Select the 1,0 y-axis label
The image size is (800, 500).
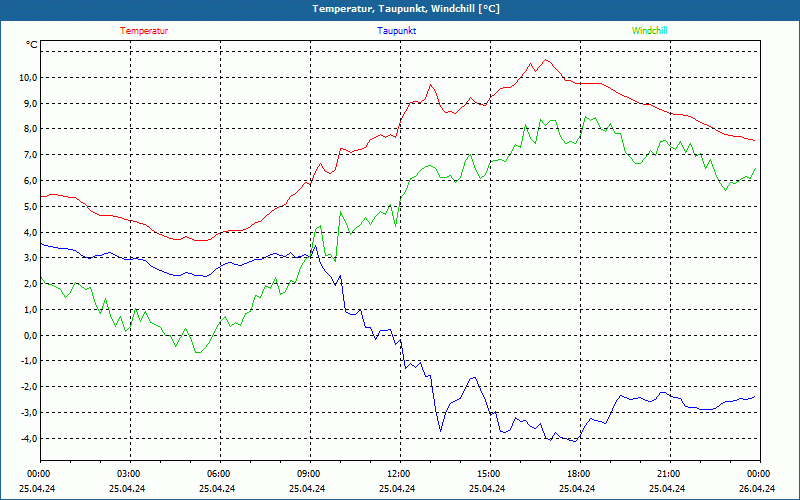click(30, 309)
